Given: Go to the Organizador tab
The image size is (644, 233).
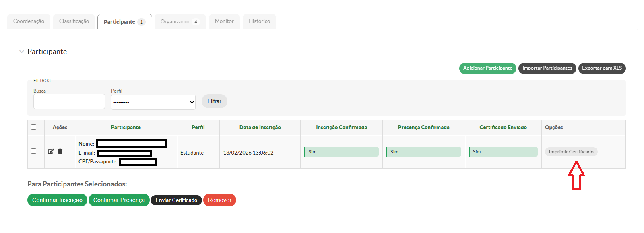Looking at the screenshot, I should [x=180, y=22].
